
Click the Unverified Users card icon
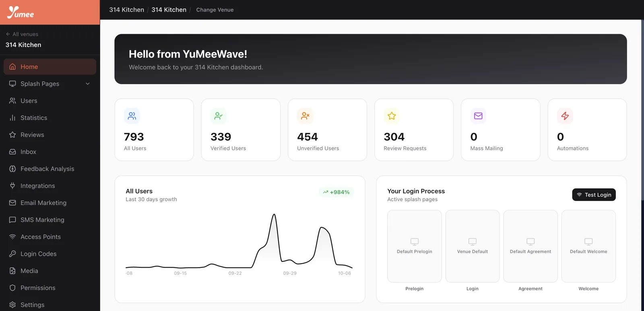[305, 116]
